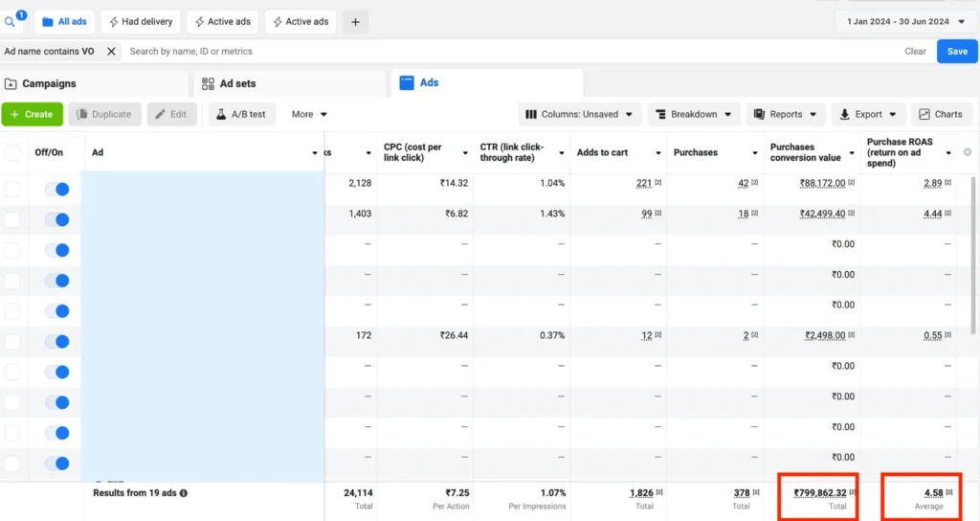The height and width of the screenshot is (521, 980).
Task: Open the Reports menu
Action: (786, 115)
